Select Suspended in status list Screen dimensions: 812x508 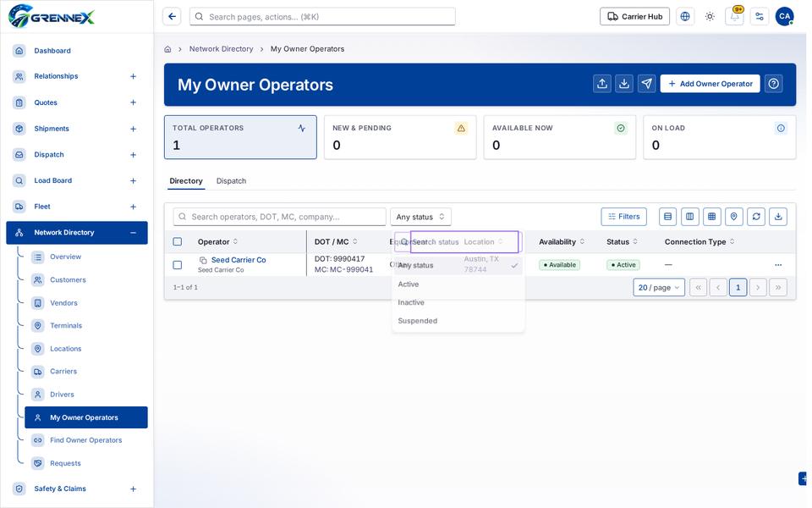pyautogui.click(x=458, y=321)
